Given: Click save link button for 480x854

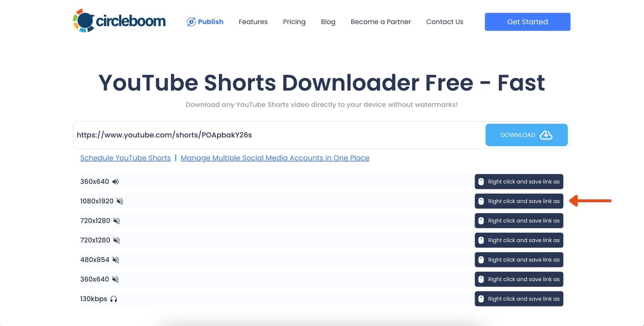Looking at the screenshot, I should [519, 260].
